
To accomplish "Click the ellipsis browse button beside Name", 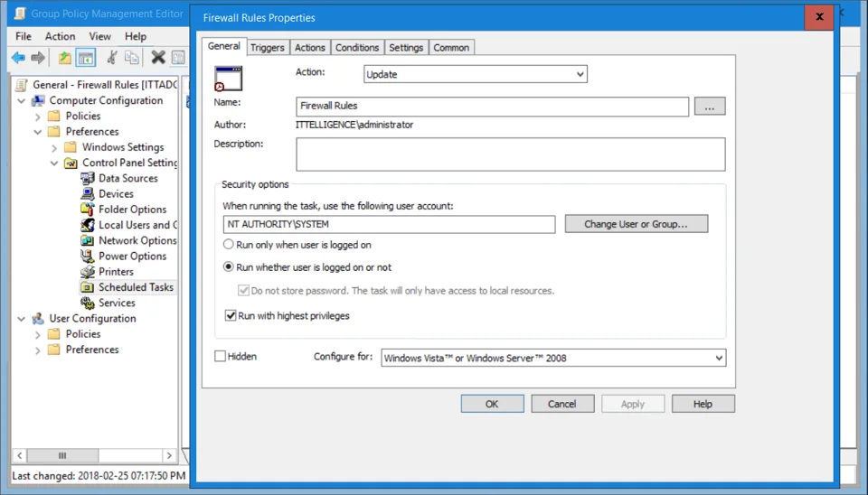I will (710, 107).
